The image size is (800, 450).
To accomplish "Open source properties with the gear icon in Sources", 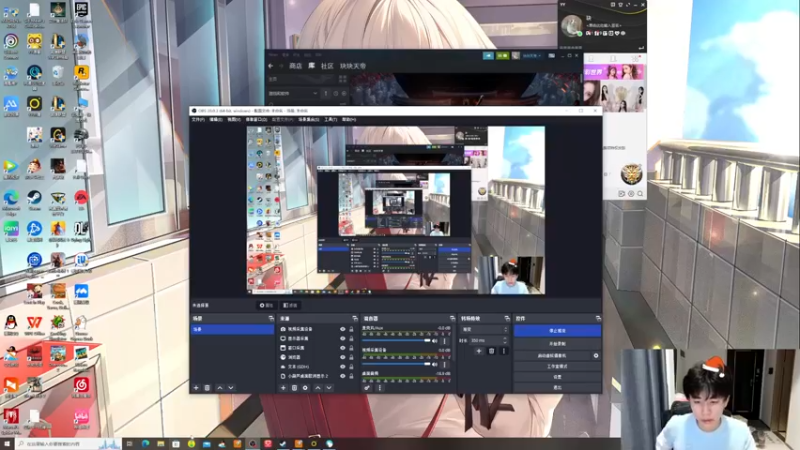I will pos(305,388).
